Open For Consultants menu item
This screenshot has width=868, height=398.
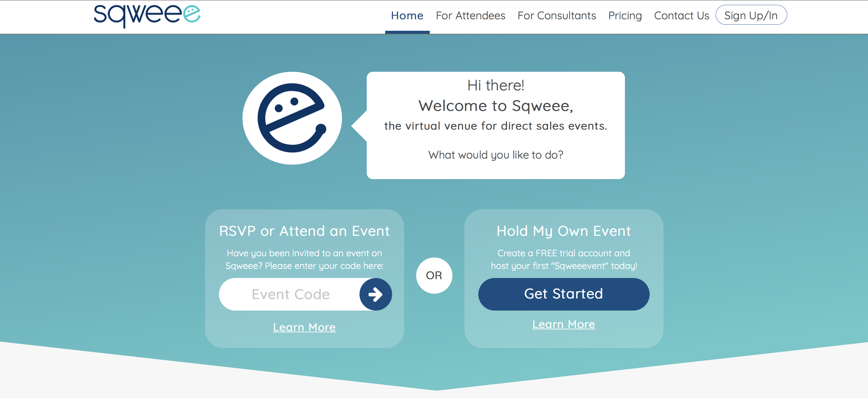pos(557,15)
